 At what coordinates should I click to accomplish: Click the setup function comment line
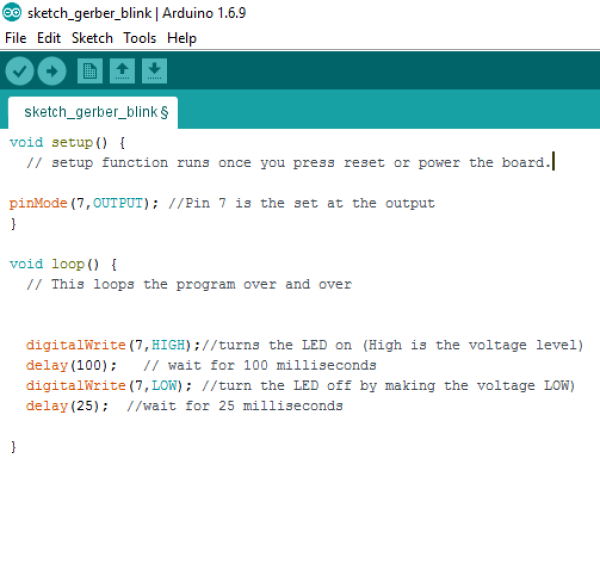(289, 163)
